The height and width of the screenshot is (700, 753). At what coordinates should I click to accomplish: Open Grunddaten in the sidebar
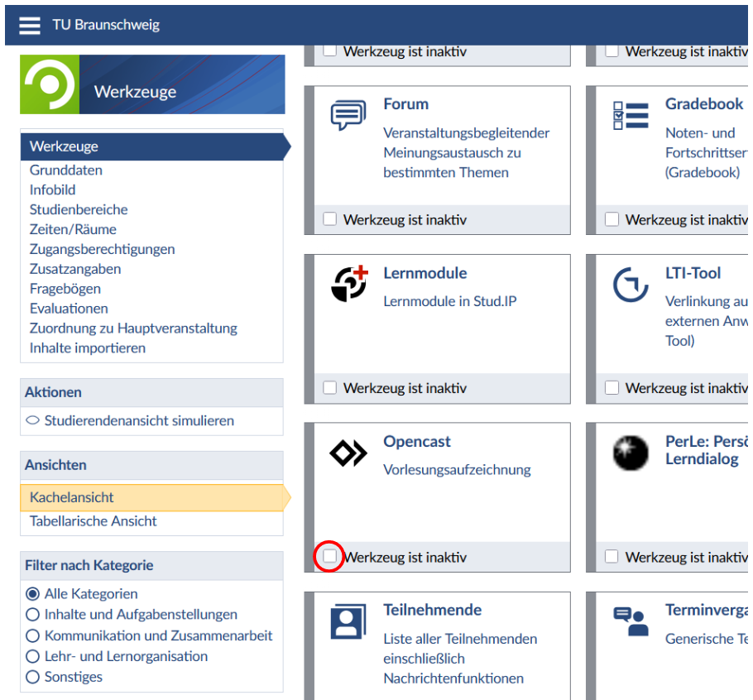[x=66, y=170]
